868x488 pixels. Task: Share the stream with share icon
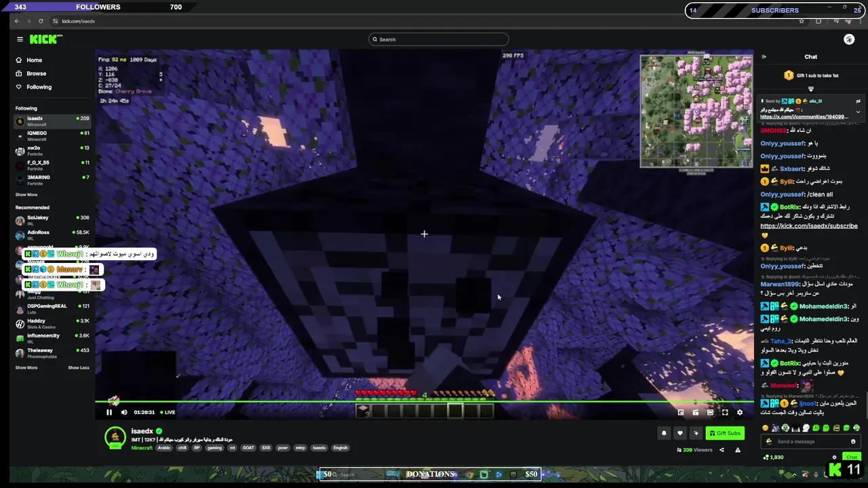pyautogui.click(x=722, y=450)
